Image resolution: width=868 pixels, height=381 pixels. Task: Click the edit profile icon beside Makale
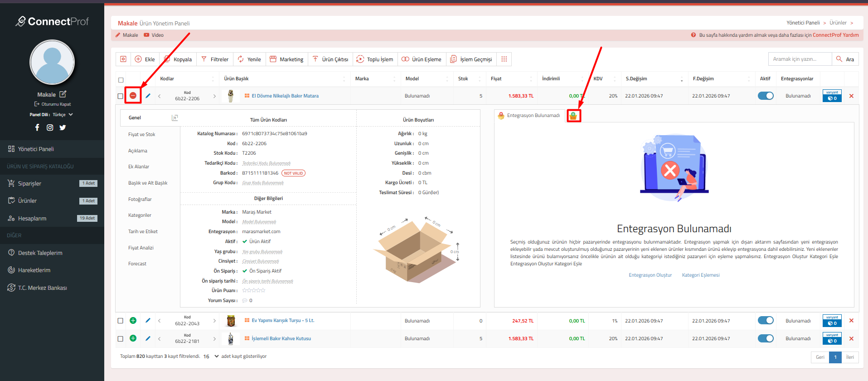coord(63,94)
